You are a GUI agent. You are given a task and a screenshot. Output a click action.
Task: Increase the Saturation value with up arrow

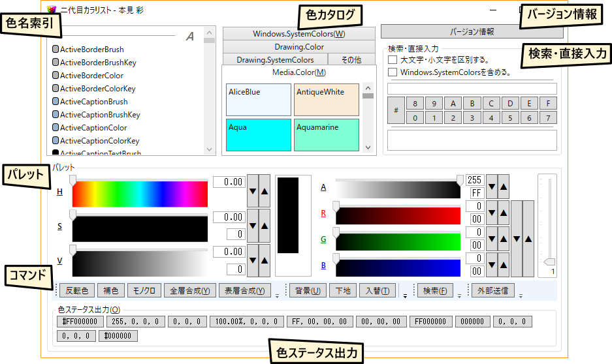tap(265, 226)
